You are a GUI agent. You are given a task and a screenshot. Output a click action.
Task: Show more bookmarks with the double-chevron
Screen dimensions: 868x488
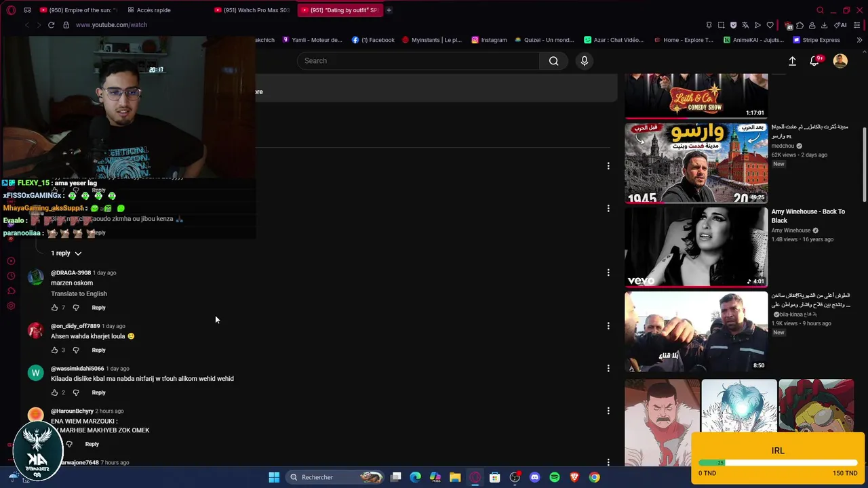coord(859,40)
